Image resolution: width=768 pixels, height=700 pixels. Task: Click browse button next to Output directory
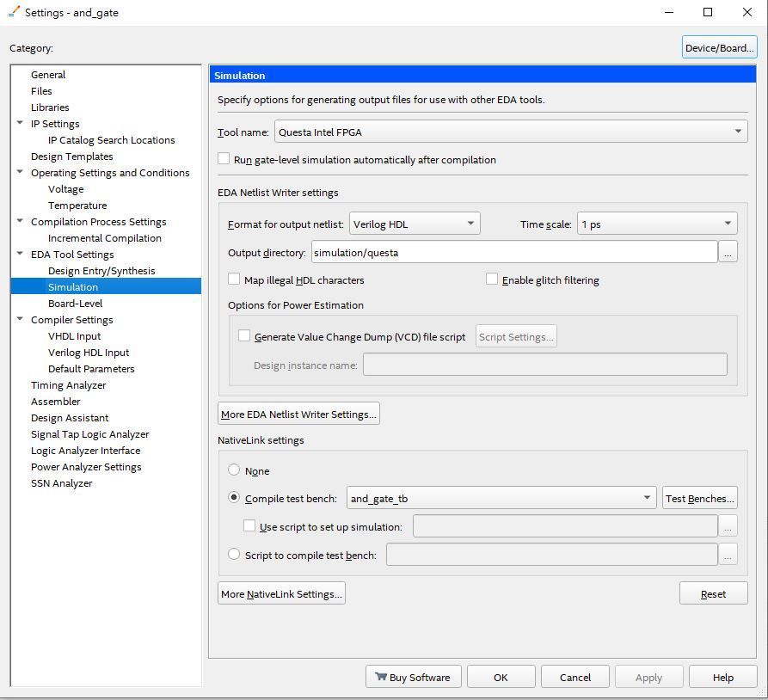coord(728,252)
